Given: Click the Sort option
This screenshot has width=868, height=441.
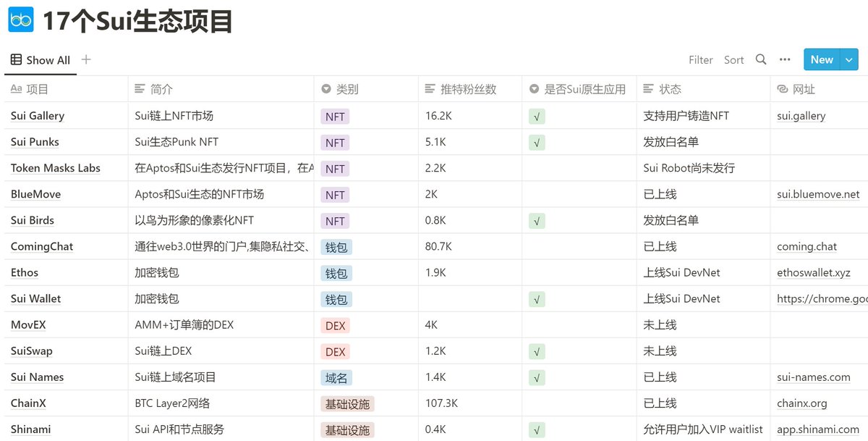Looking at the screenshot, I should (x=734, y=60).
